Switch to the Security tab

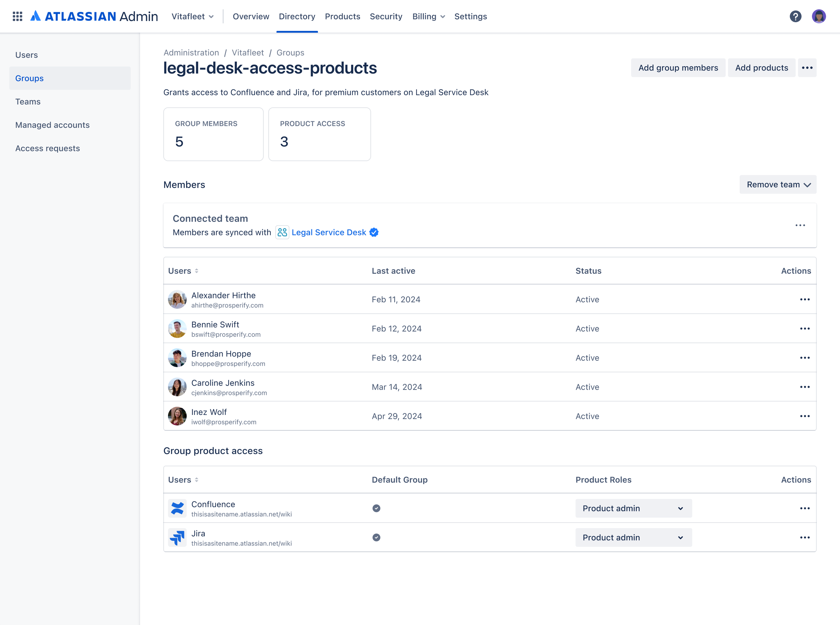pos(386,16)
